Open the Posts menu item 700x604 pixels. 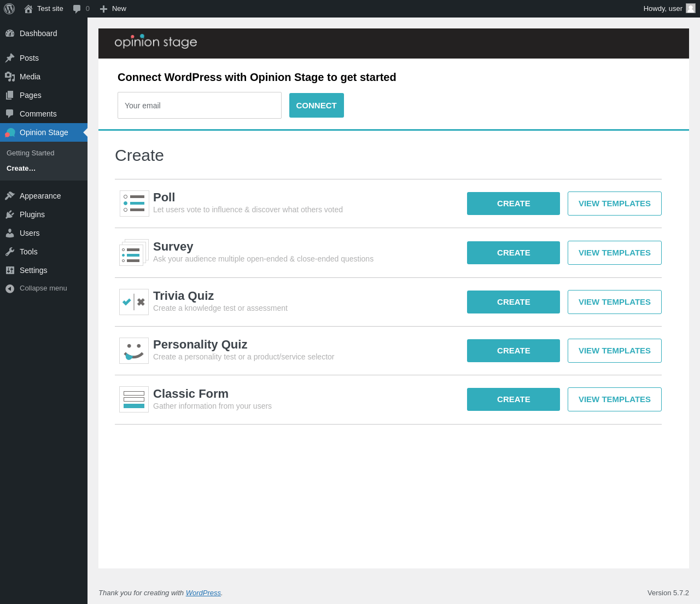coord(44,58)
